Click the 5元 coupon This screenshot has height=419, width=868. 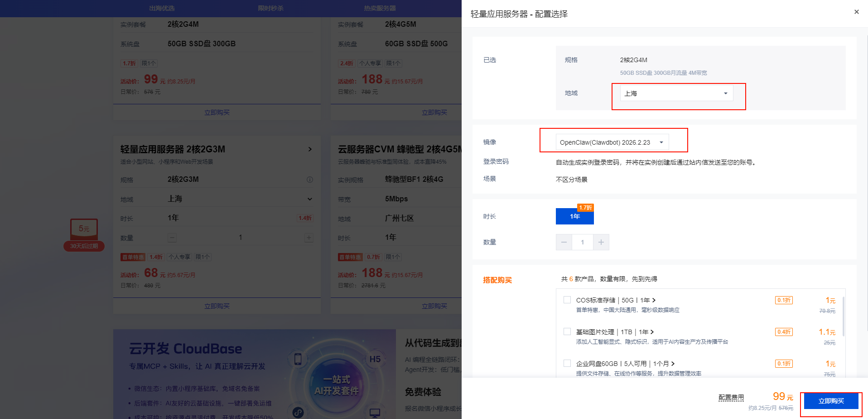(84, 229)
